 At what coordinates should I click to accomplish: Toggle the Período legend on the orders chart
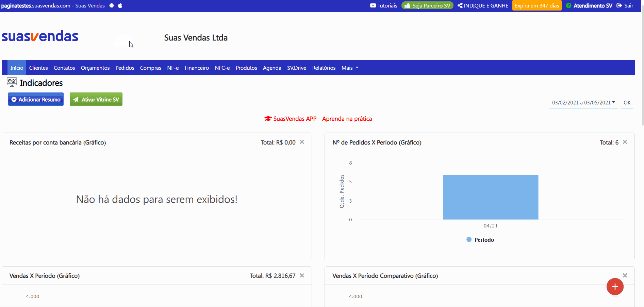tap(480, 239)
